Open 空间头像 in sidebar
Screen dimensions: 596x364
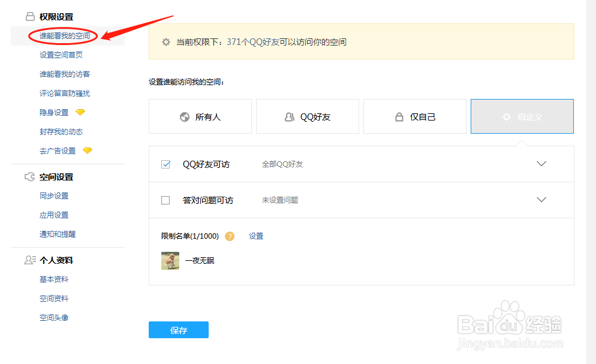point(54,318)
